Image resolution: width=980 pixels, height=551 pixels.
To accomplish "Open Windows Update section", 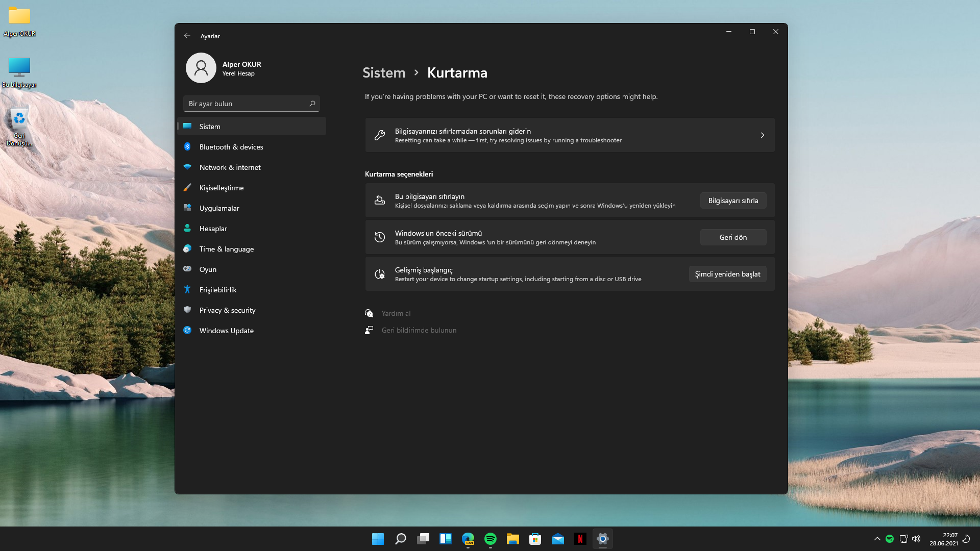I will [x=226, y=331].
